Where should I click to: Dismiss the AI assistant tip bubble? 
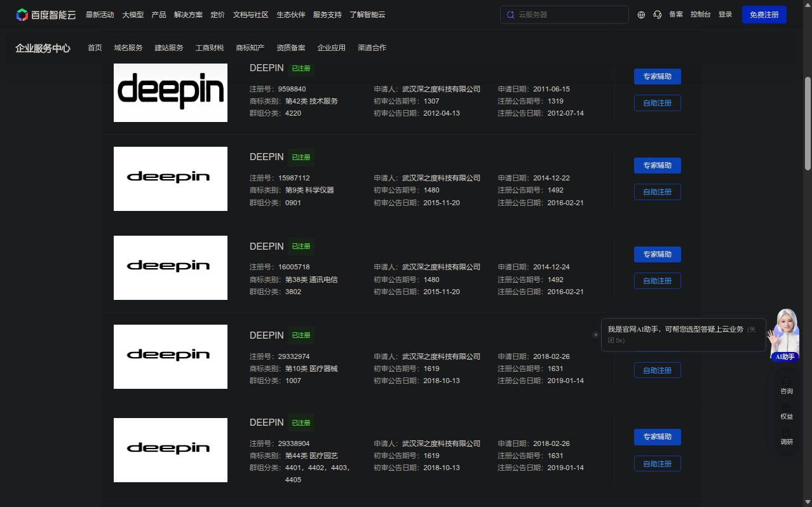click(595, 335)
